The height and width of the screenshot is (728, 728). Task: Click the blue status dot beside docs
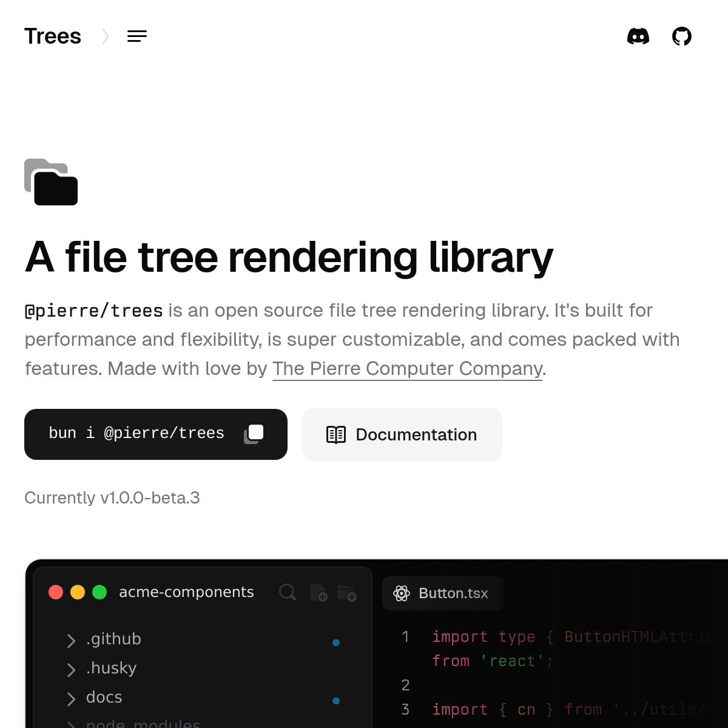(x=336, y=701)
